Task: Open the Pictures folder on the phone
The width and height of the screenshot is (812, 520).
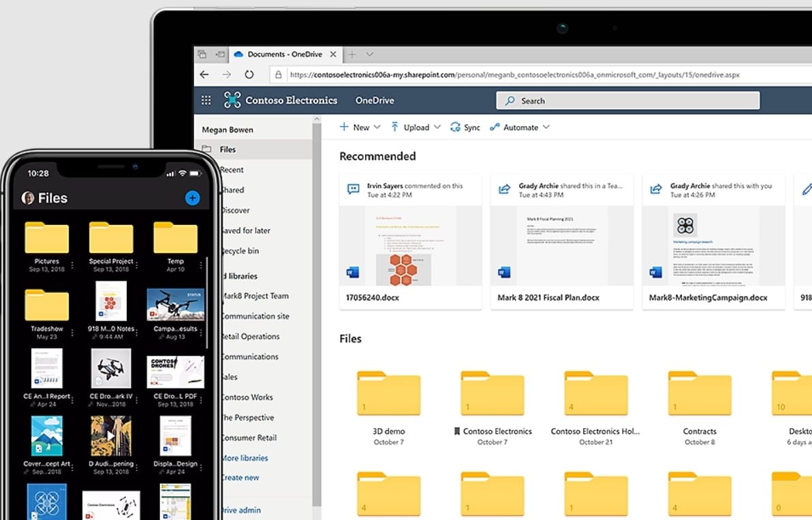Action: click(x=46, y=238)
